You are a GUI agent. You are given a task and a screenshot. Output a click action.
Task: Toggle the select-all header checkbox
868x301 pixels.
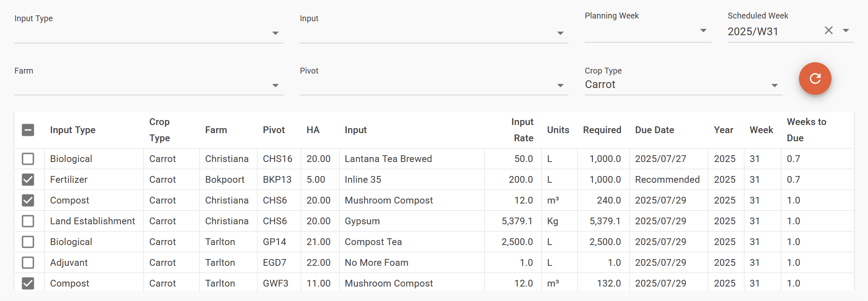[28, 130]
